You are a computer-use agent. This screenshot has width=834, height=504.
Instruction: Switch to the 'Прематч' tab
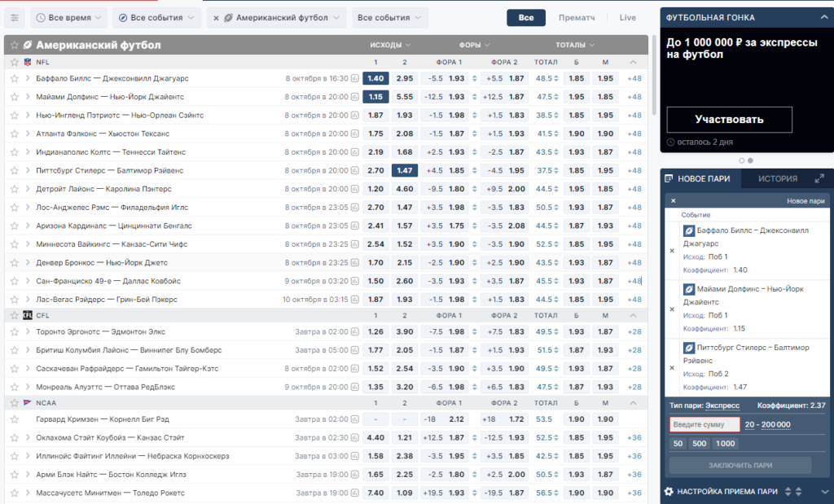pos(577,18)
